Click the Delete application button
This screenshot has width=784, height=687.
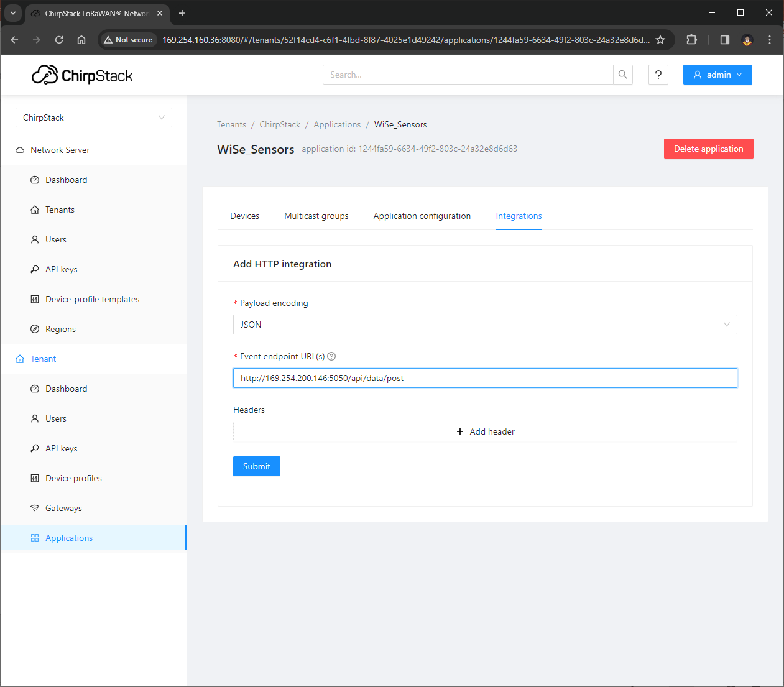pos(708,149)
